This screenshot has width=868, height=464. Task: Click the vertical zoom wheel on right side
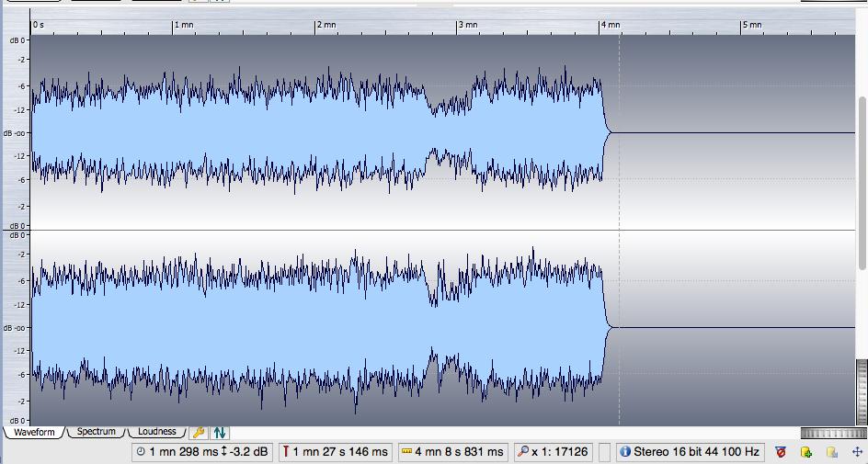tap(862, 392)
